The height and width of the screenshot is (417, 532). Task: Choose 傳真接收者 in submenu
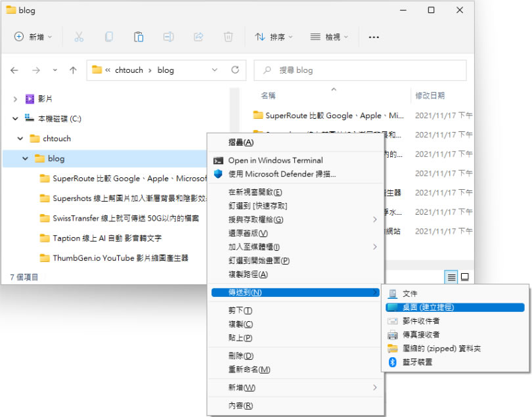(456, 335)
